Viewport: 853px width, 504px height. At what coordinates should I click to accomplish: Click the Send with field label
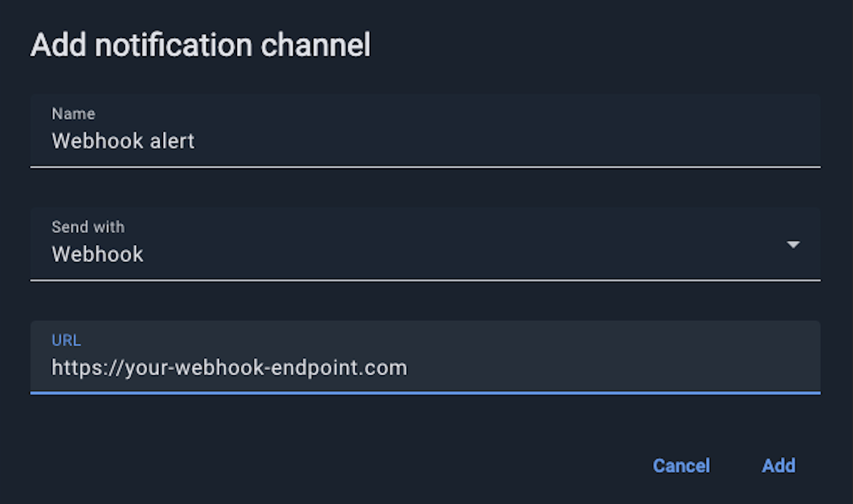tap(88, 227)
